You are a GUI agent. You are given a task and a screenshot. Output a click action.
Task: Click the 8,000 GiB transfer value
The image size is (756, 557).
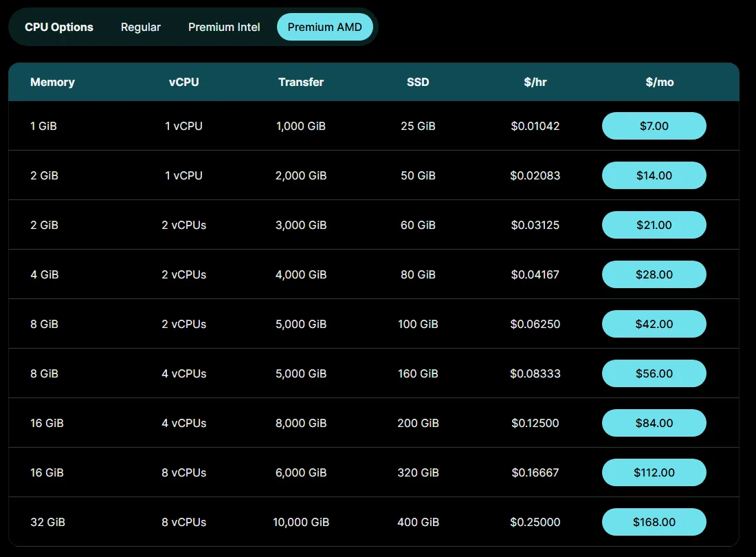pyautogui.click(x=301, y=423)
